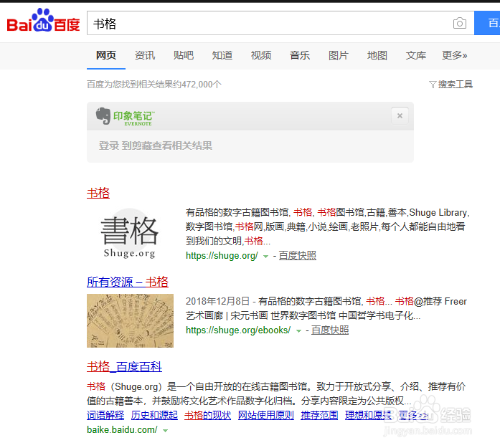Switch to the 资讯 tab
This screenshot has width=500, height=448.
click(145, 55)
